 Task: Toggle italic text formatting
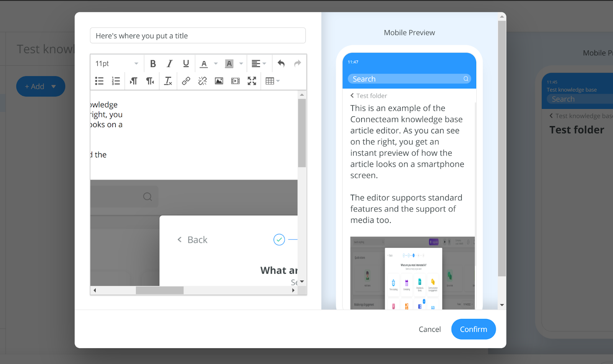169,64
